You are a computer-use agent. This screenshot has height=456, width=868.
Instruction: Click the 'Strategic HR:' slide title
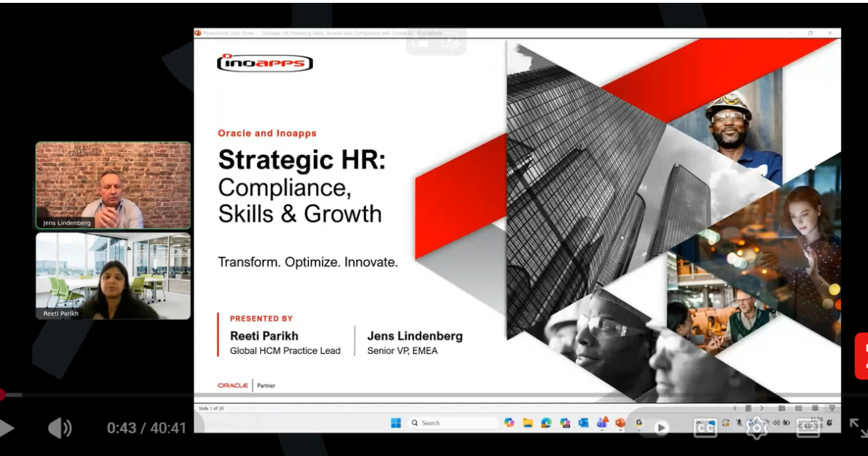click(x=302, y=159)
